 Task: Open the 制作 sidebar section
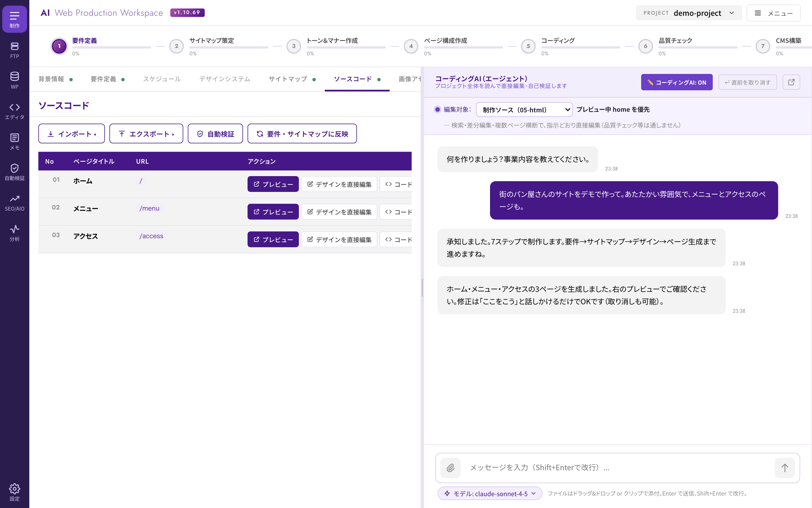click(14, 19)
